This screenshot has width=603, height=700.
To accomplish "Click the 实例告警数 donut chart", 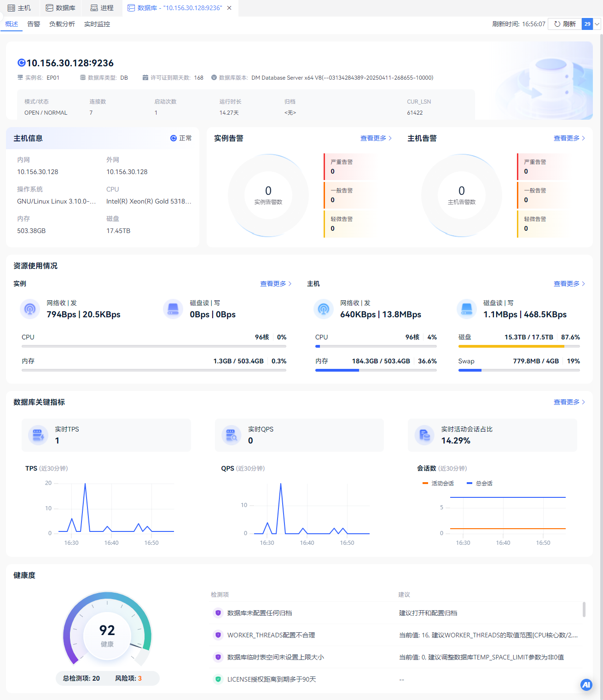I will 268,195.
